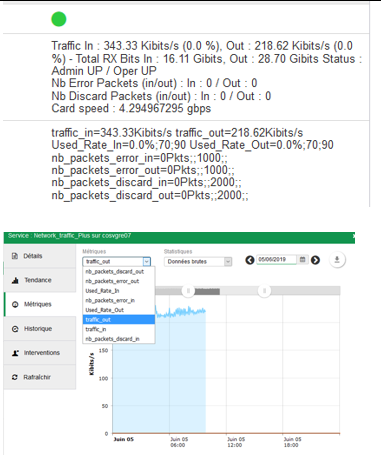Image resolution: width=381 pixels, height=455 pixels.
Task: Click the Juin 05 18:00 axis label
Action: tap(292, 442)
